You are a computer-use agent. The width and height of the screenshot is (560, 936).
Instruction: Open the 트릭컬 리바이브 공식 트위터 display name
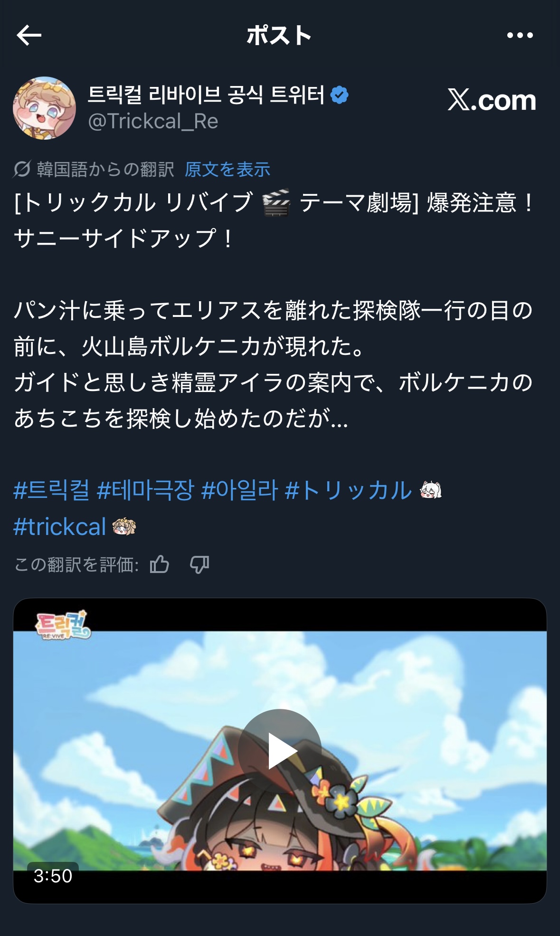[206, 95]
